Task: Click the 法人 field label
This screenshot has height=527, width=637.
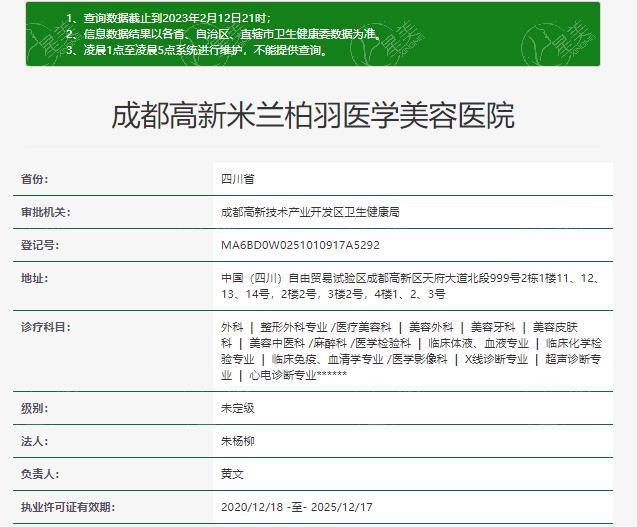Action: (x=35, y=441)
